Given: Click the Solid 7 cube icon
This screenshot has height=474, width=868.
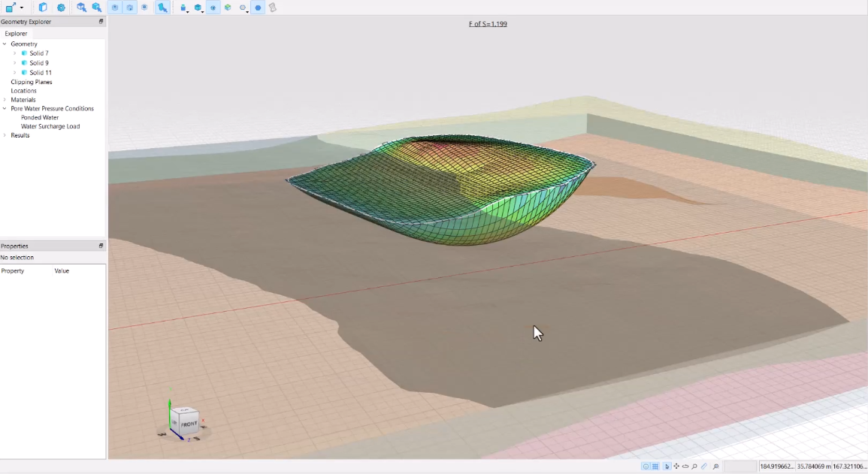Looking at the screenshot, I should coord(24,53).
